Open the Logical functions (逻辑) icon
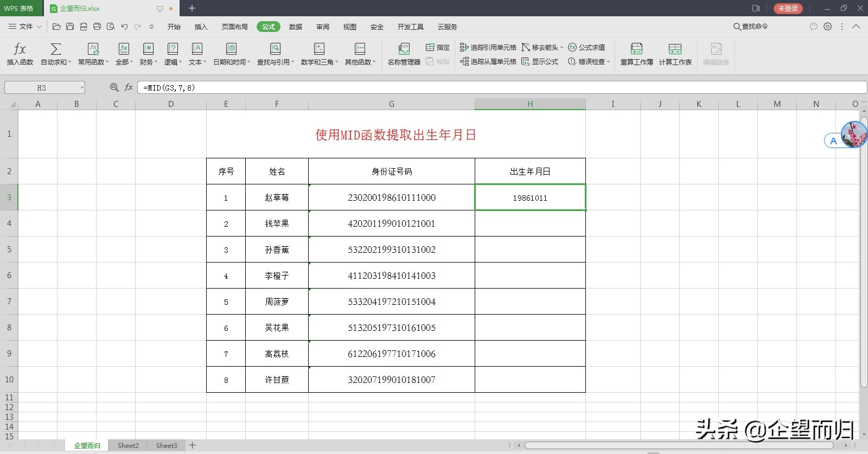The height and width of the screenshot is (454, 868). click(173, 49)
